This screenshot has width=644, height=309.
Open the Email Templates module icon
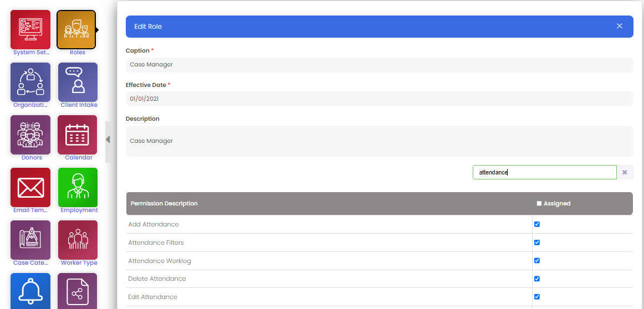[30, 187]
